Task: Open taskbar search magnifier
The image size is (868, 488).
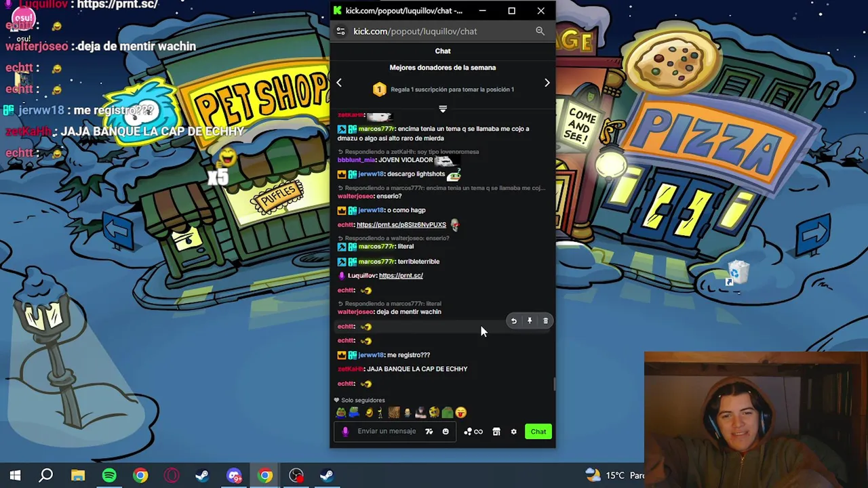Action: coord(46,476)
